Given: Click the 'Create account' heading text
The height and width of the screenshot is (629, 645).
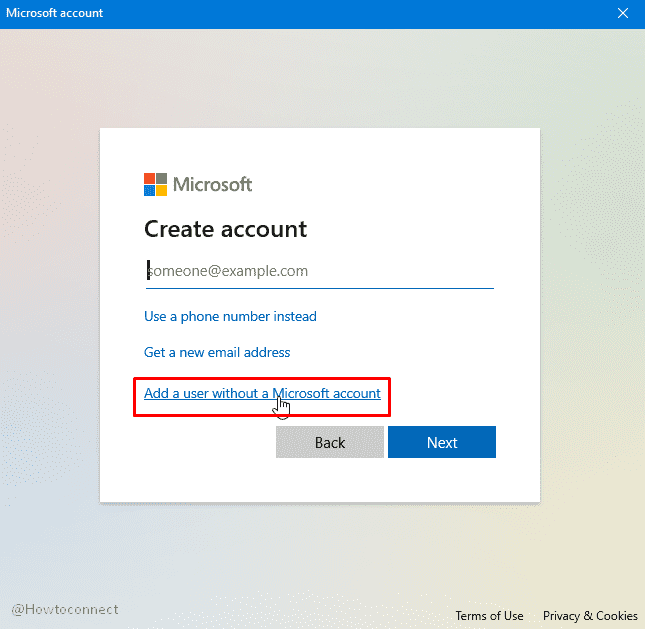Looking at the screenshot, I should [x=225, y=229].
